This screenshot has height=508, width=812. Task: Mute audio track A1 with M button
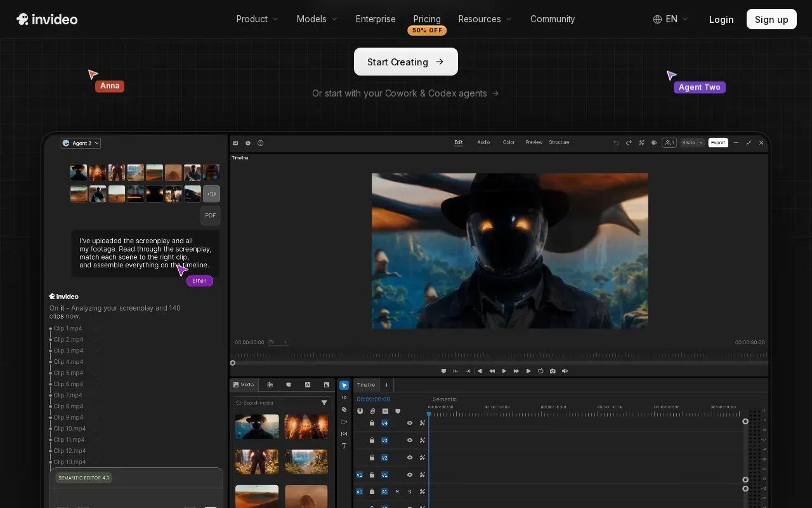397,491
